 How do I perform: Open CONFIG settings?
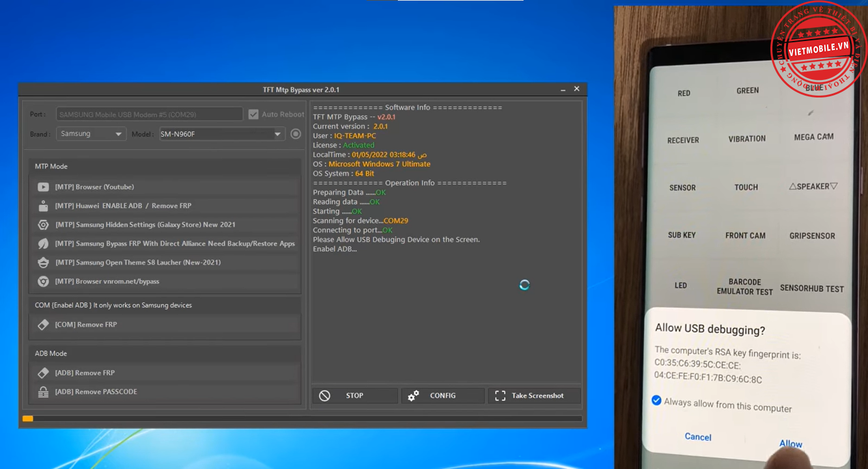tap(443, 395)
